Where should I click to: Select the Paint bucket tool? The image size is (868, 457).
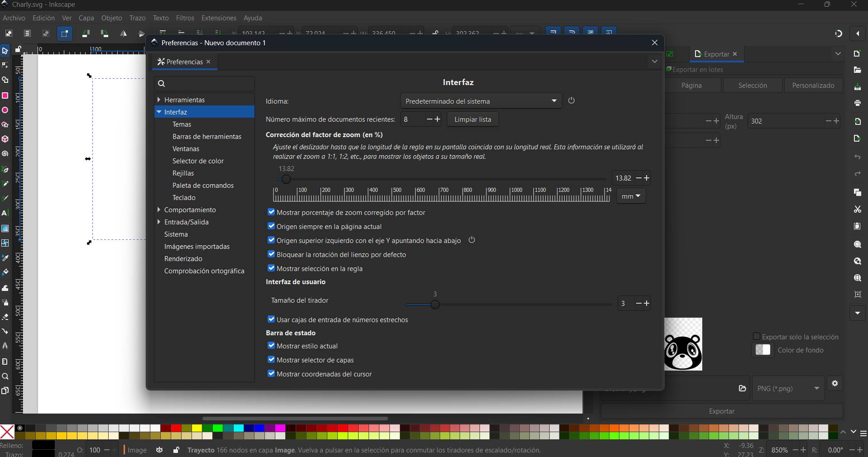pos(5,272)
